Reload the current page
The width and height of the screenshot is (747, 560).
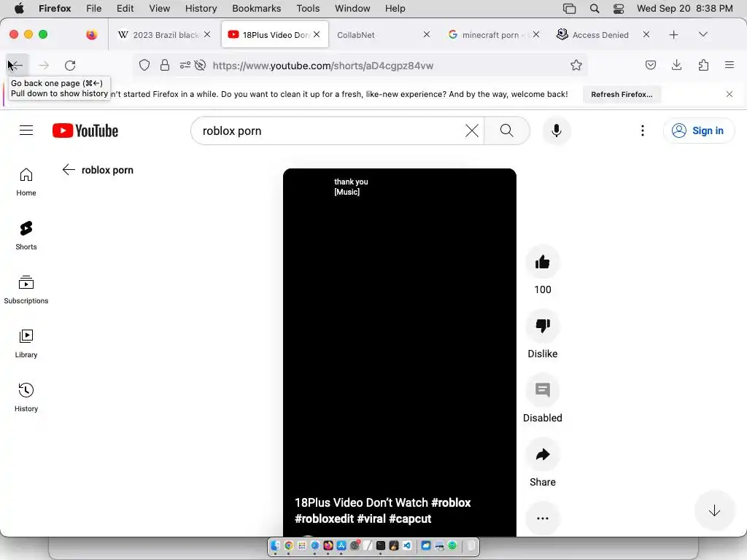tap(70, 65)
